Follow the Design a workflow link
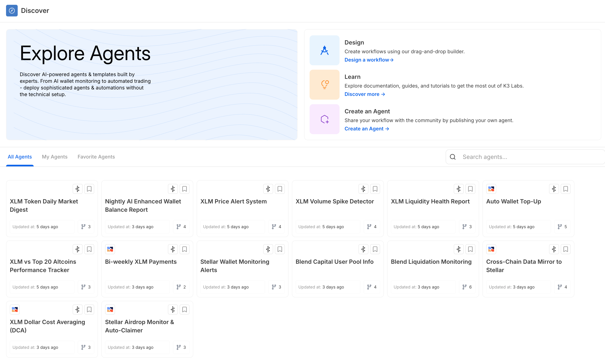605x364 pixels. click(x=369, y=60)
